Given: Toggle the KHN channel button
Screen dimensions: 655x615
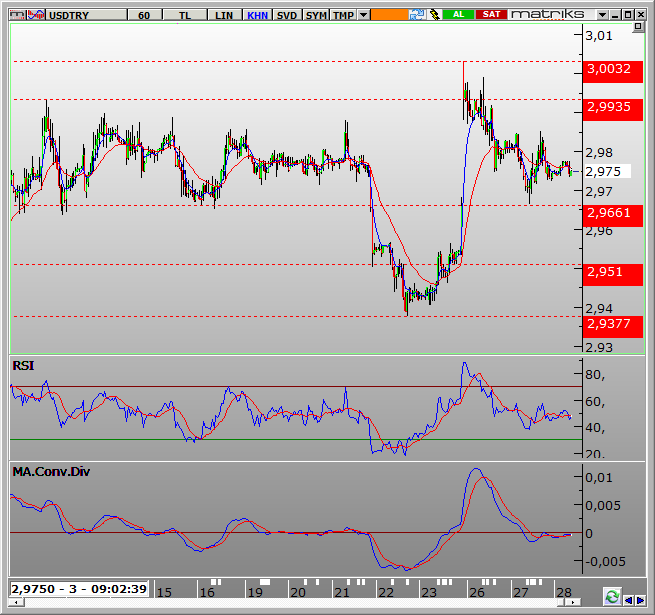Looking at the screenshot, I should (x=257, y=15).
